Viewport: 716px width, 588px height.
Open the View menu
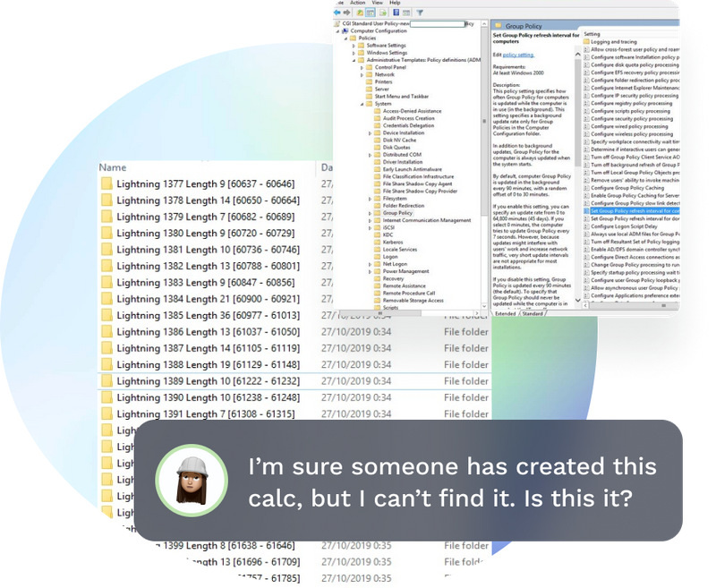click(x=379, y=3)
